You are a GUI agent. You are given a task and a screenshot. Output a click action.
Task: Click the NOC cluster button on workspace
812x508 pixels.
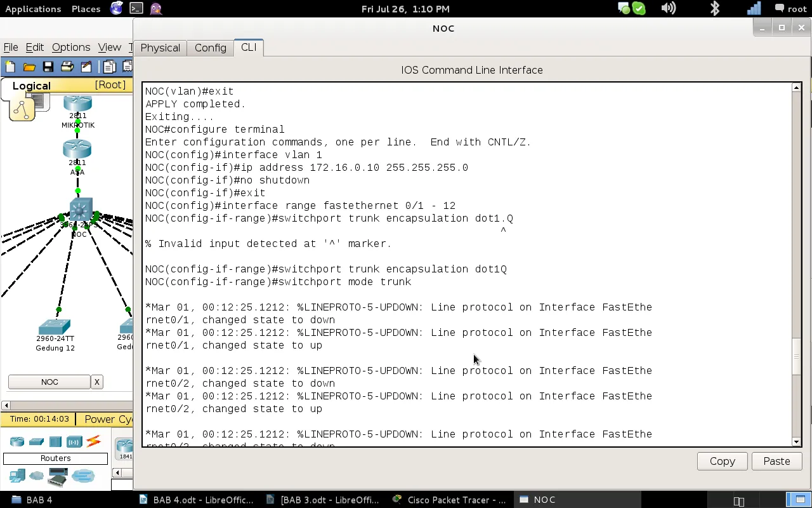click(49, 382)
